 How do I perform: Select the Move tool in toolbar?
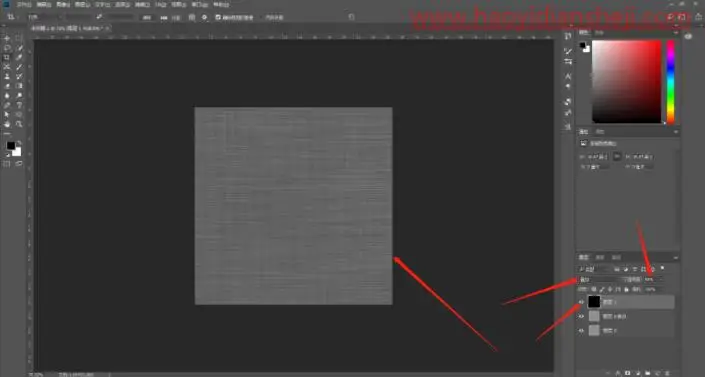point(7,39)
